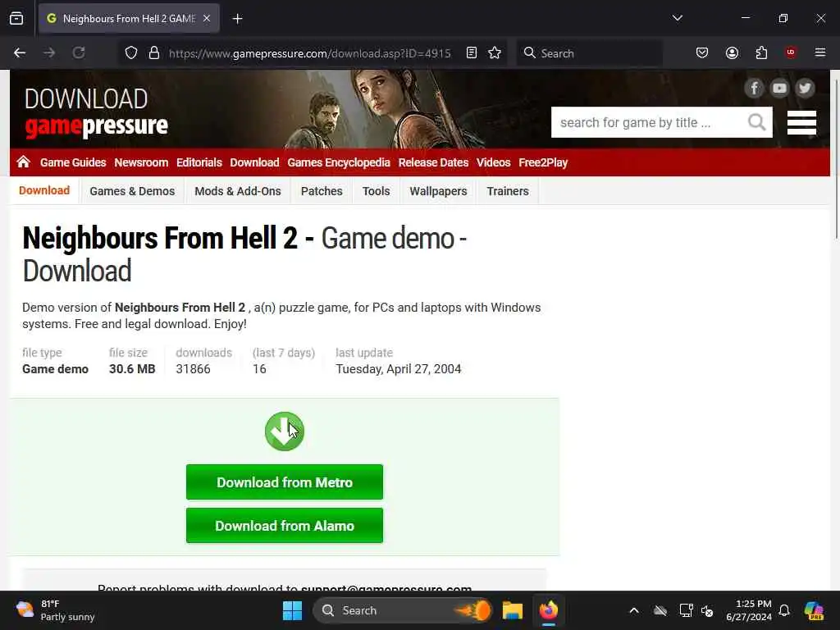This screenshot has width=840, height=630.
Task: Click the site search magnifier icon
Action: click(756, 122)
